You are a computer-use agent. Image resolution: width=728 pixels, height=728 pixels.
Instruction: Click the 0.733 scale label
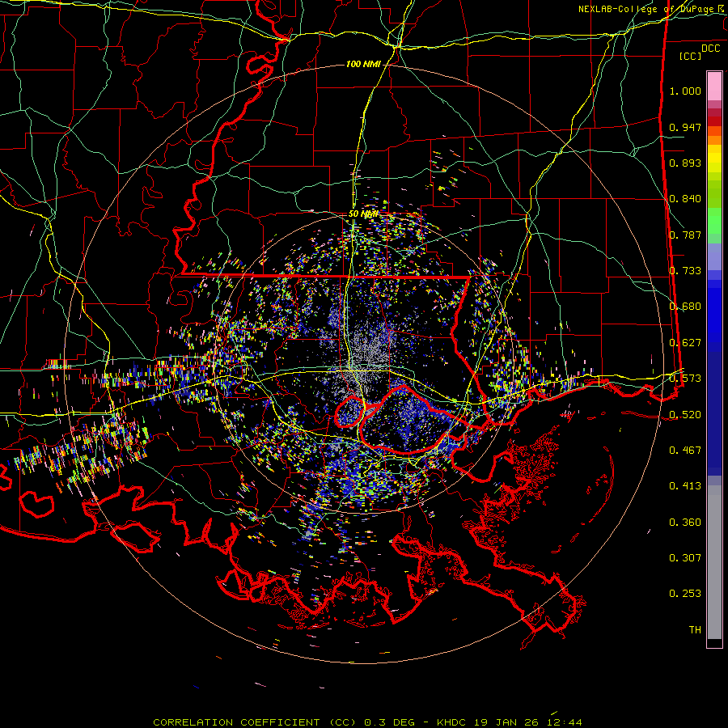pos(685,271)
